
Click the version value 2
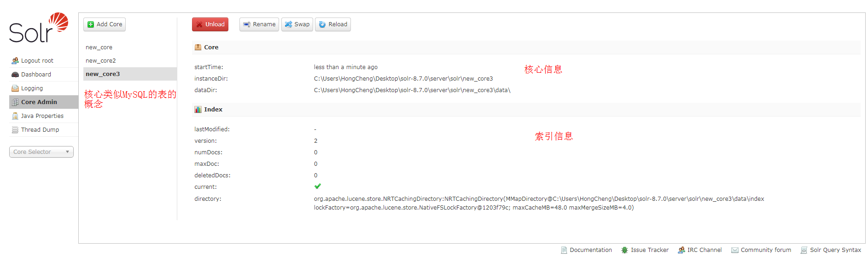[x=316, y=141]
